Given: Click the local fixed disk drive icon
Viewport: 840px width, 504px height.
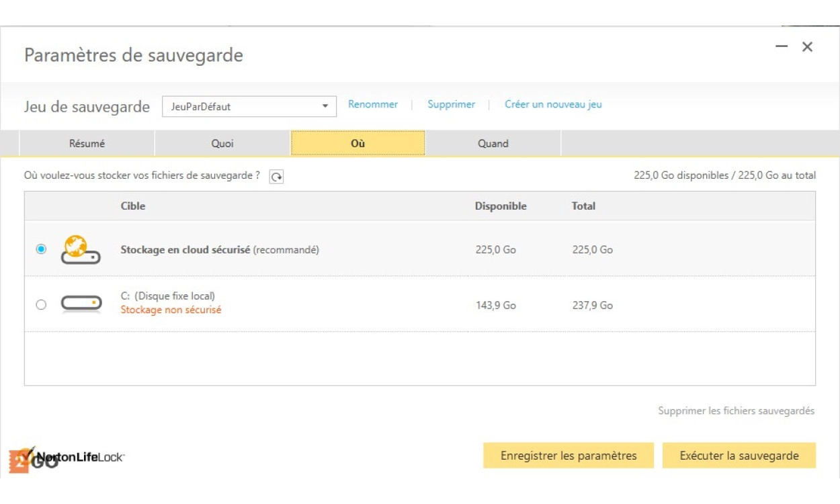Looking at the screenshot, I should coord(81,304).
